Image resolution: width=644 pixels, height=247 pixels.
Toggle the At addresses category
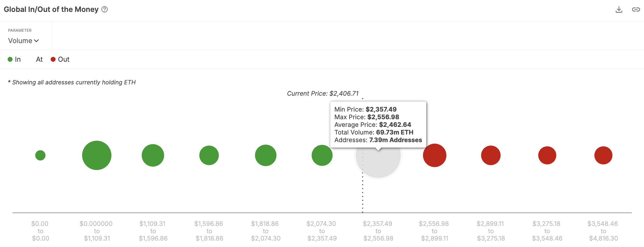coord(39,59)
